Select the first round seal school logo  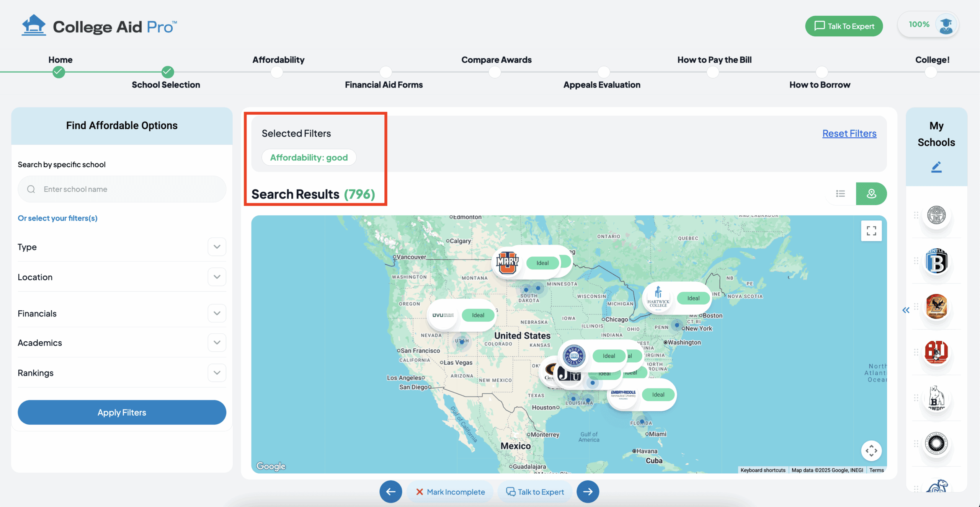tap(936, 215)
